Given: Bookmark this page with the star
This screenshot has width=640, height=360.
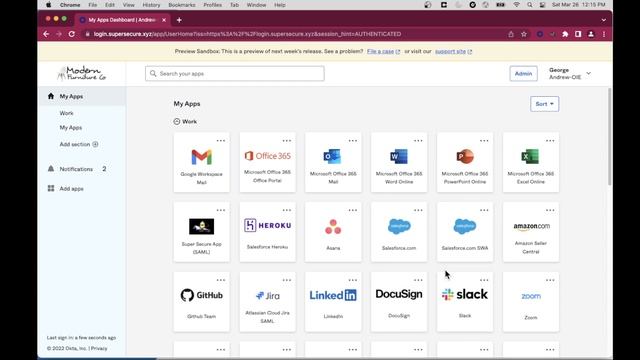Looking at the screenshot, I should 524,34.
